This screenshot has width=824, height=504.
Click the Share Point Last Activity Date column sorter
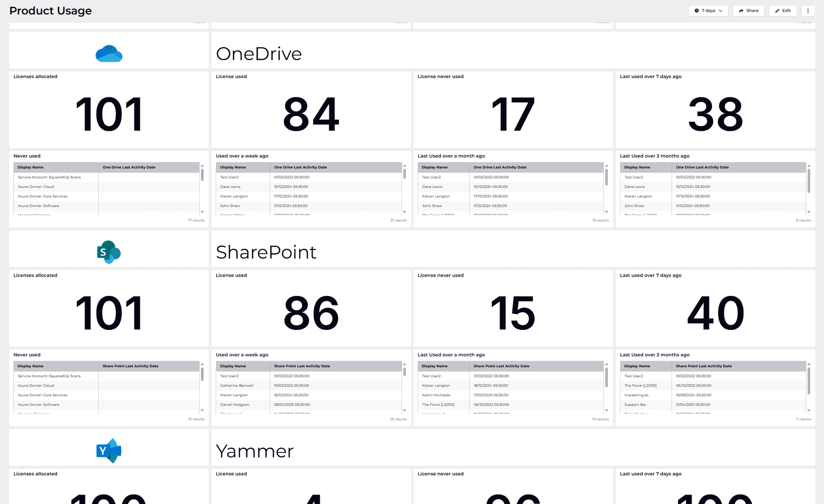(x=302, y=366)
